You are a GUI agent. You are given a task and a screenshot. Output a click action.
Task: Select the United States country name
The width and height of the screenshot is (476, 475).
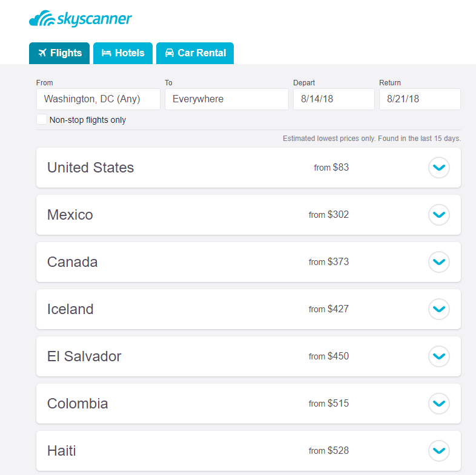point(91,168)
